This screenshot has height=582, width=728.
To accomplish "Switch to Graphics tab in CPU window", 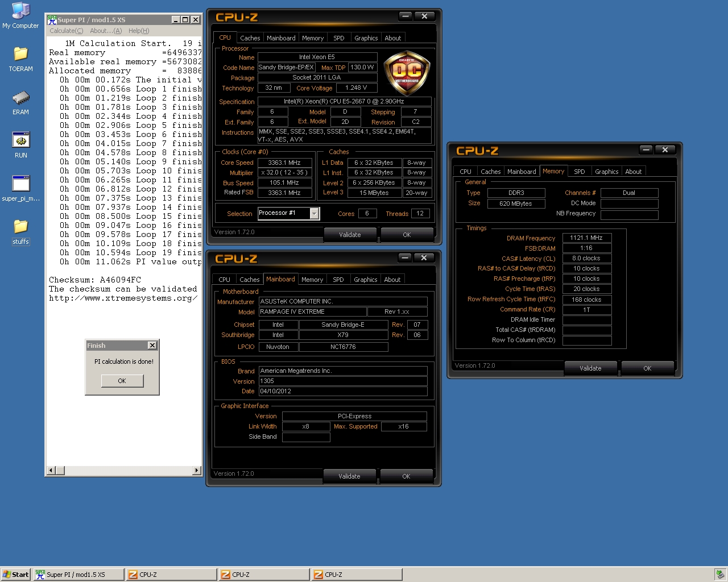I will [x=366, y=38].
